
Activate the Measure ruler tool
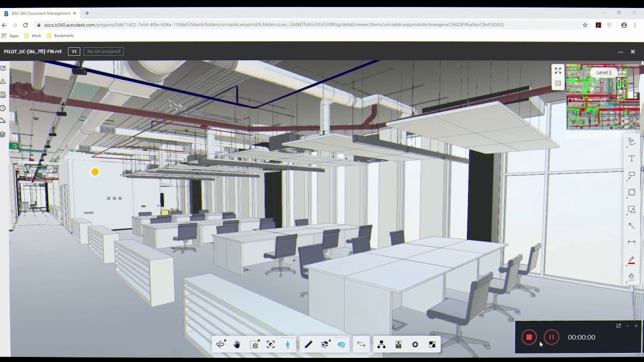point(308,344)
